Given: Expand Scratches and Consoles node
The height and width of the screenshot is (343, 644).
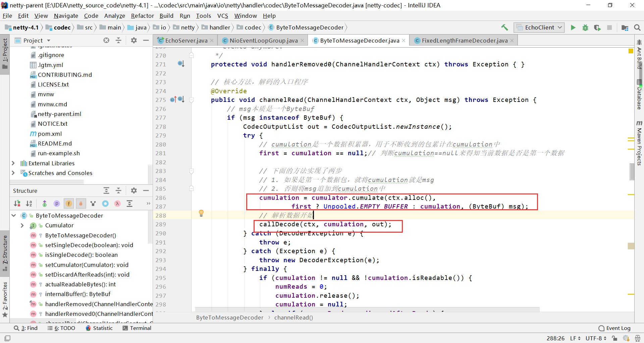Looking at the screenshot, I should coord(13,173).
